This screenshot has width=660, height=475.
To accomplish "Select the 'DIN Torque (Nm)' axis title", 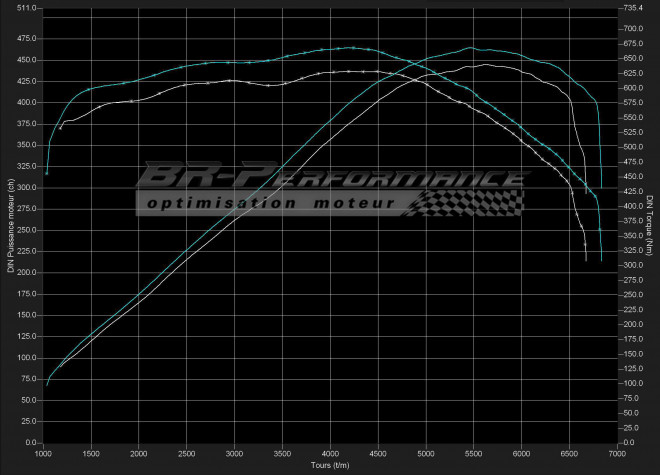I will click(649, 224).
